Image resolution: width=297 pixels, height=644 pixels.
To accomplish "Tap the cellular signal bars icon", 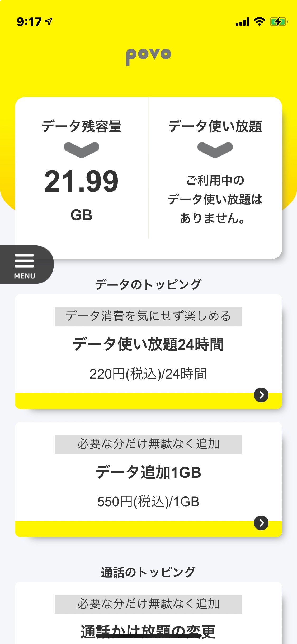I will pos(242,22).
